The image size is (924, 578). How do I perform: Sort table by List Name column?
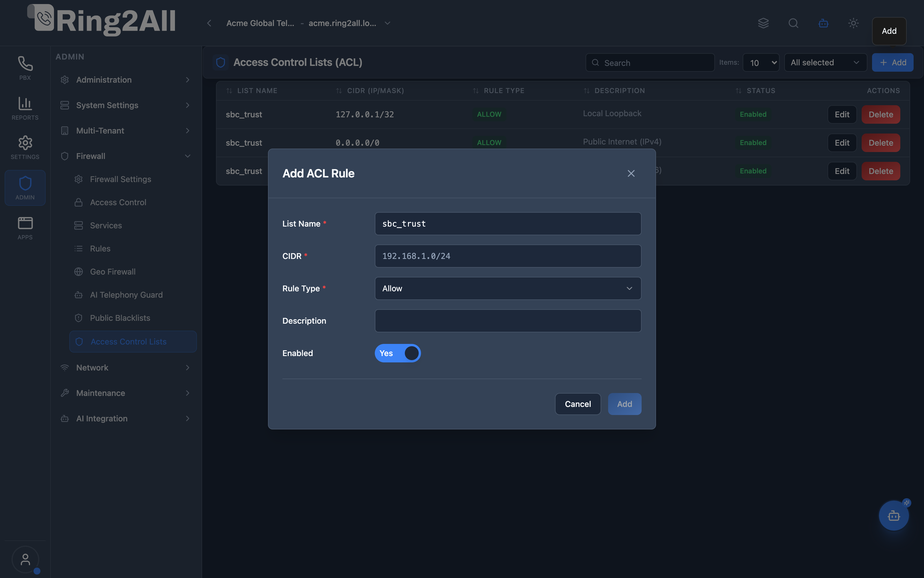click(252, 90)
